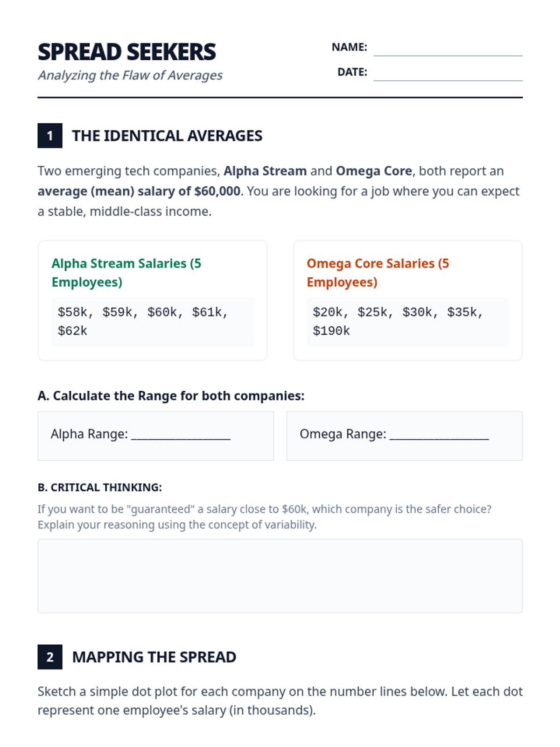The height and width of the screenshot is (747, 560).
Task: Fill in the Omega Range answer blank
Action: [x=439, y=435]
